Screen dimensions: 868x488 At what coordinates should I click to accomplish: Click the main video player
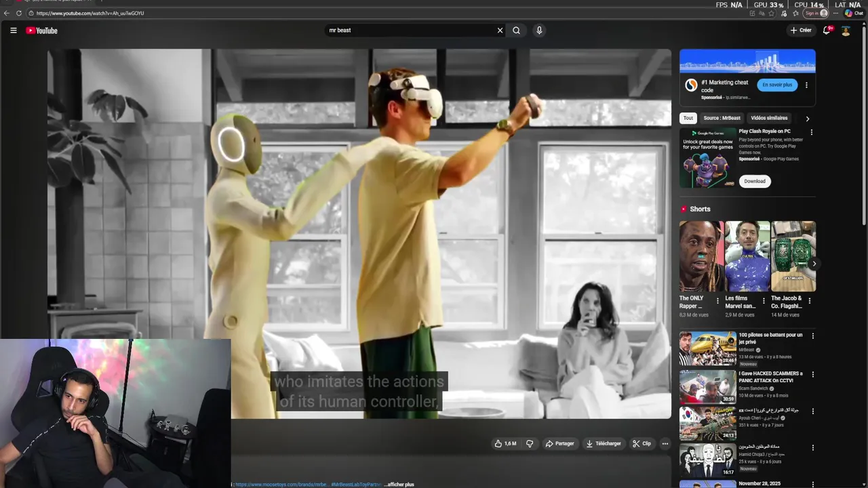[359, 234]
